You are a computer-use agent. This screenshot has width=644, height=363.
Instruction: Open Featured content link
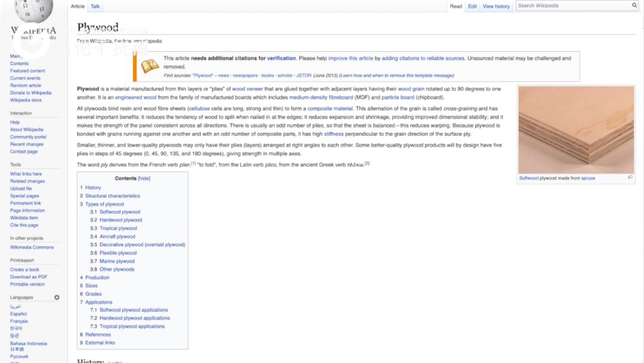pyautogui.click(x=27, y=70)
